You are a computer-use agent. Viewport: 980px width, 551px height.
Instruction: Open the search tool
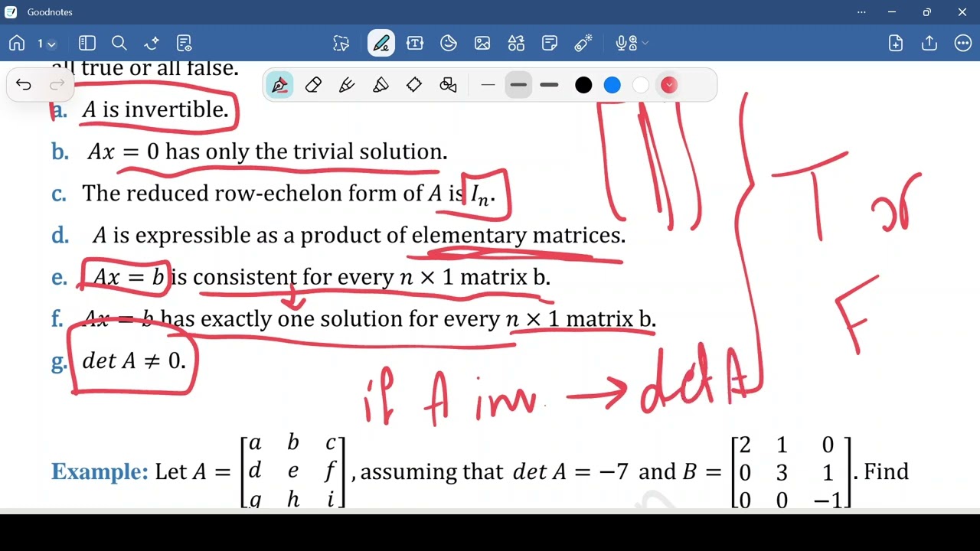(119, 44)
